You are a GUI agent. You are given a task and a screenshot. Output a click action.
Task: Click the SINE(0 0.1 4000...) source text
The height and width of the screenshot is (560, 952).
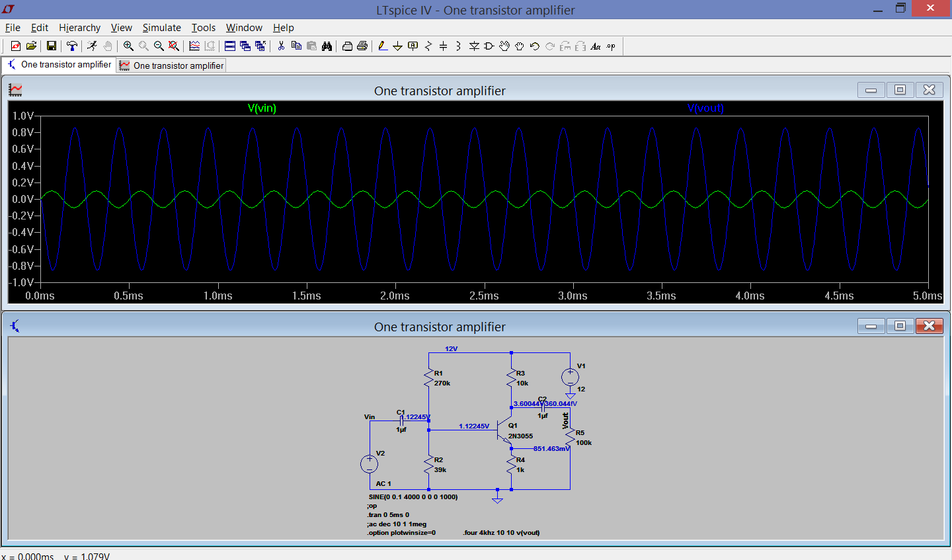(x=413, y=497)
